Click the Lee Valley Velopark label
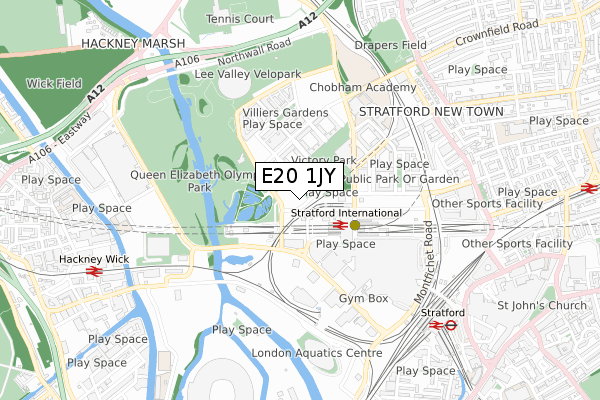This screenshot has width=600, height=400. coord(248,74)
